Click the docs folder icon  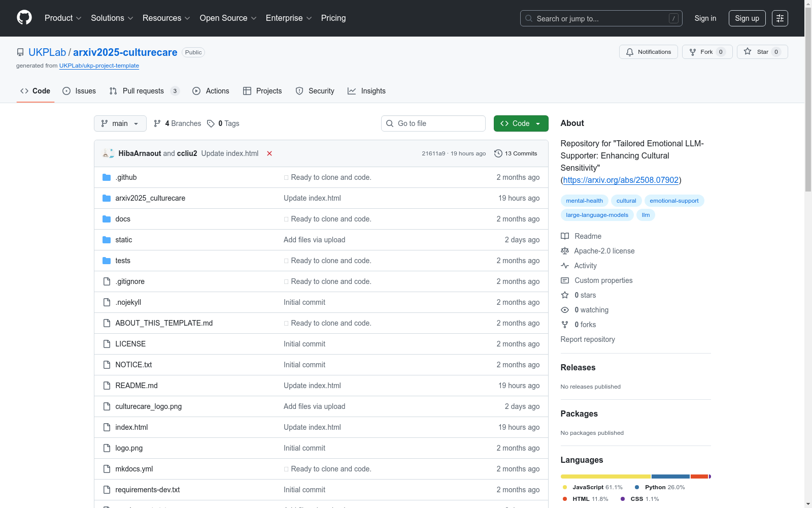click(x=107, y=219)
